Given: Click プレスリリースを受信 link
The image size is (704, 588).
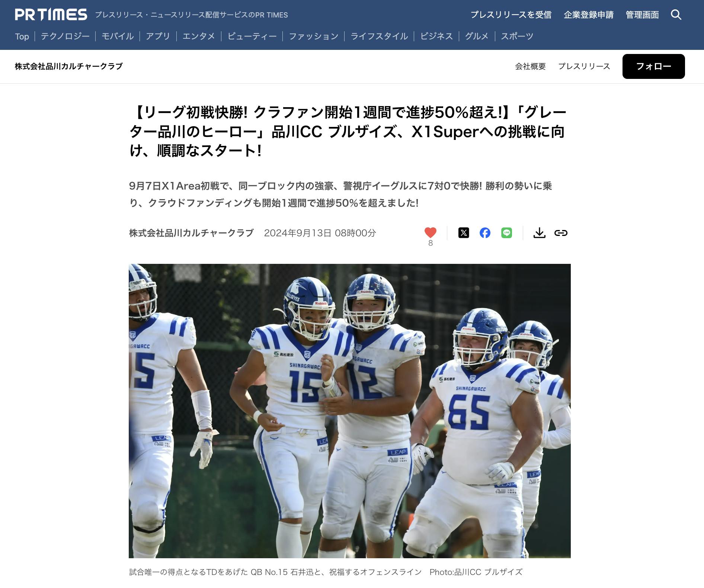Looking at the screenshot, I should (x=511, y=15).
